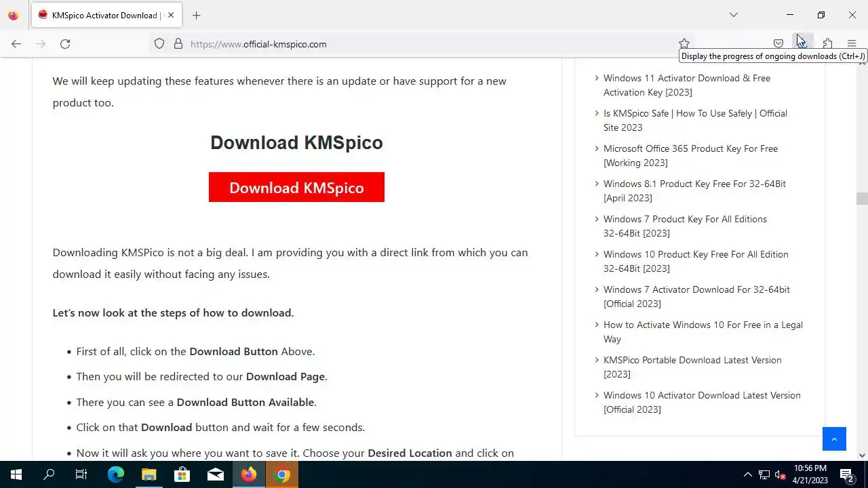
Task: Click the forward navigation arrow
Action: click(41, 44)
